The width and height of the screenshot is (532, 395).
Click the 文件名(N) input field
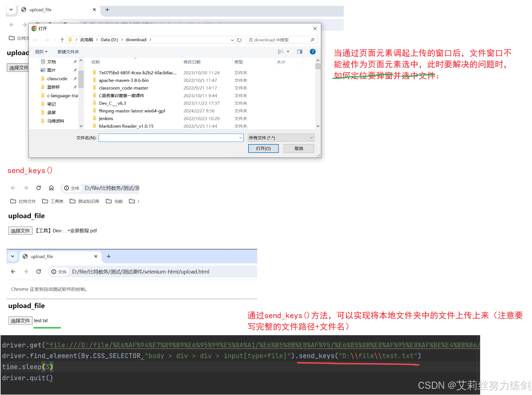tap(171, 138)
